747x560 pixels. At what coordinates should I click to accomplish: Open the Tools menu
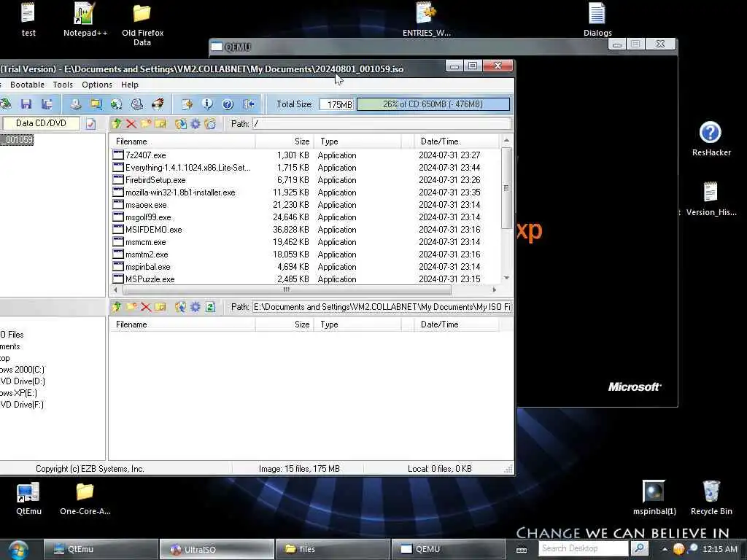point(63,85)
